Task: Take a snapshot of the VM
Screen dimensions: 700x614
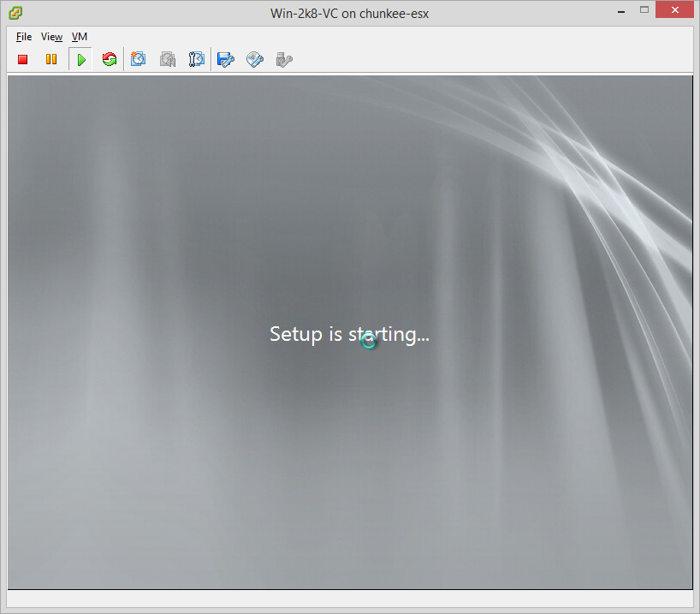Action: point(139,59)
